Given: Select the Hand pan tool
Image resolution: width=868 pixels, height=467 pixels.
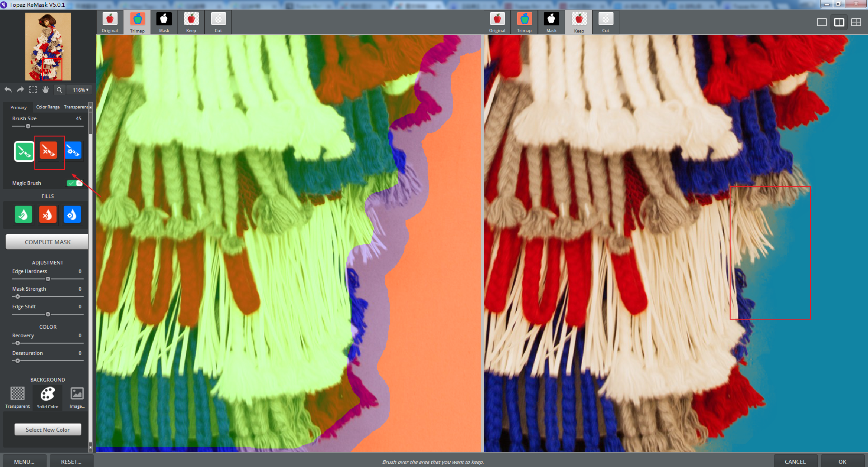Looking at the screenshot, I should pyautogui.click(x=46, y=90).
